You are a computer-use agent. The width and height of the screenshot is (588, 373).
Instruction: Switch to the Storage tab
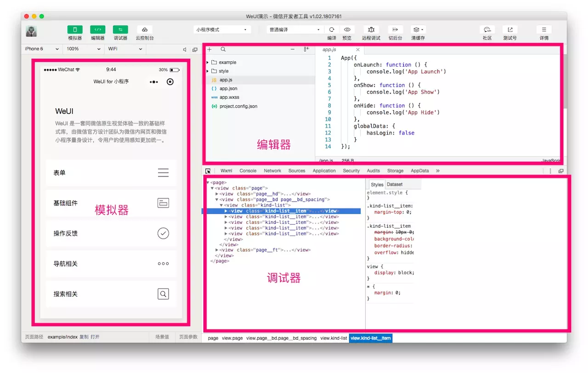click(395, 171)
